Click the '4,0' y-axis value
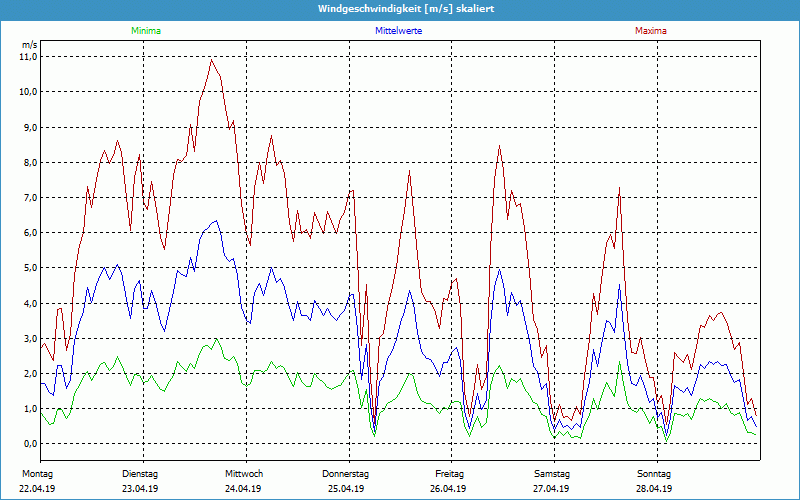 tap(31, 304)
